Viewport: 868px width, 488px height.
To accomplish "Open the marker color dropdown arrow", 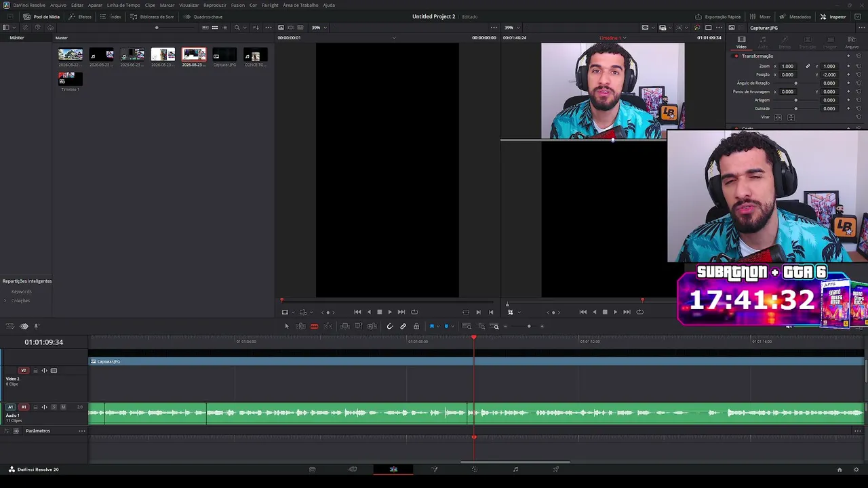I will pyautogui.click(x=452, y=326).
